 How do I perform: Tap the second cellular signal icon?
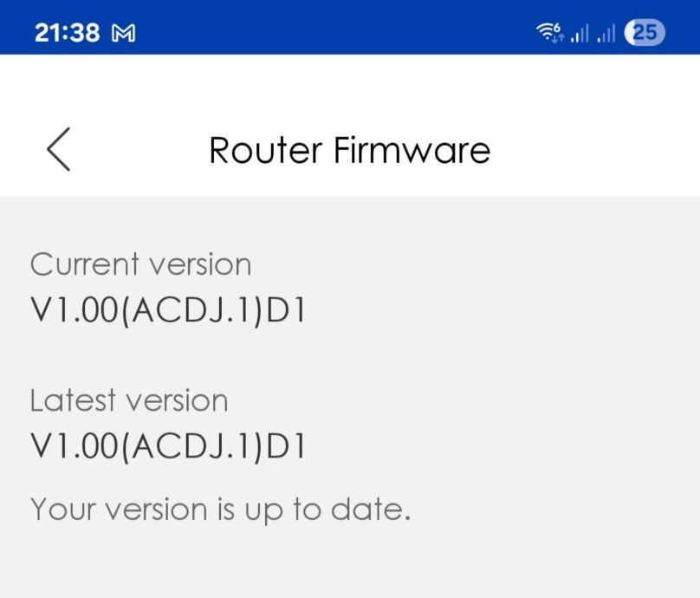pos(606,34)
